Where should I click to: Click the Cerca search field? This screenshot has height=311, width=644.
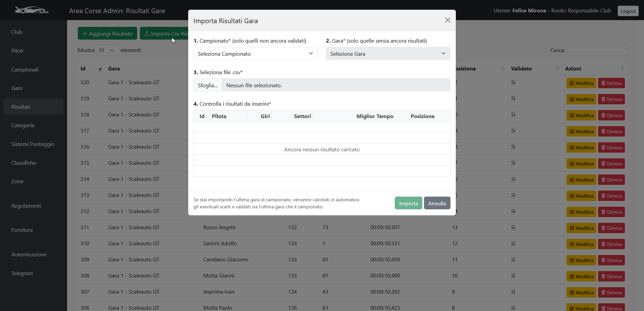point(597,50)
